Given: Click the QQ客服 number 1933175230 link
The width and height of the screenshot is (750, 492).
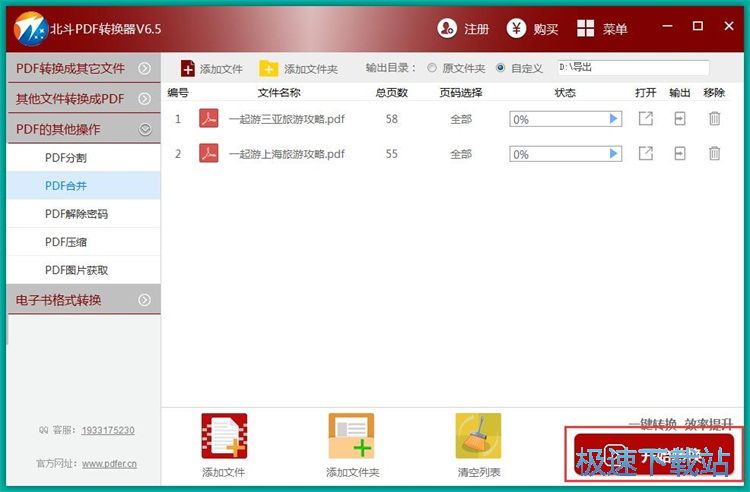Looking at the screenshot, I should coord(108,430).
